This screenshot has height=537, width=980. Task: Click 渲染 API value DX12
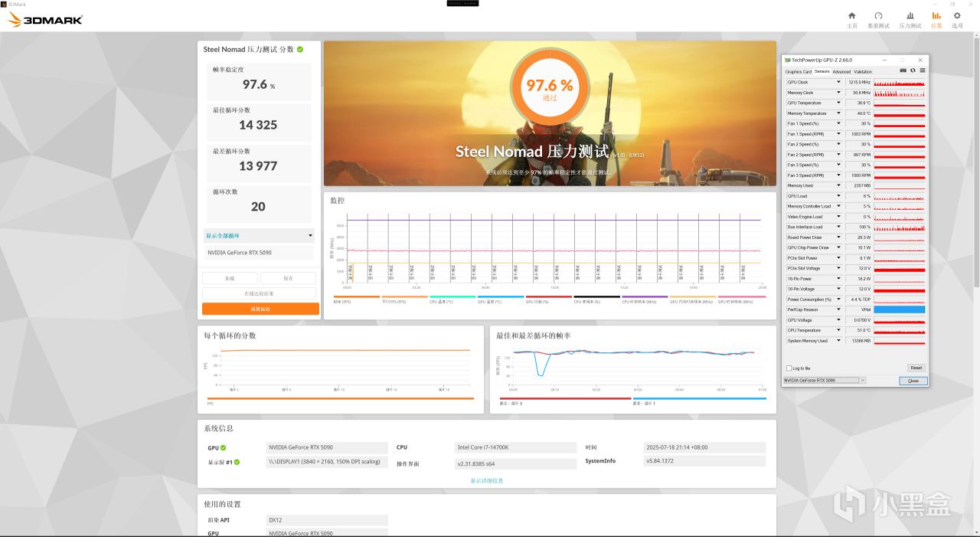coord(327,520)
